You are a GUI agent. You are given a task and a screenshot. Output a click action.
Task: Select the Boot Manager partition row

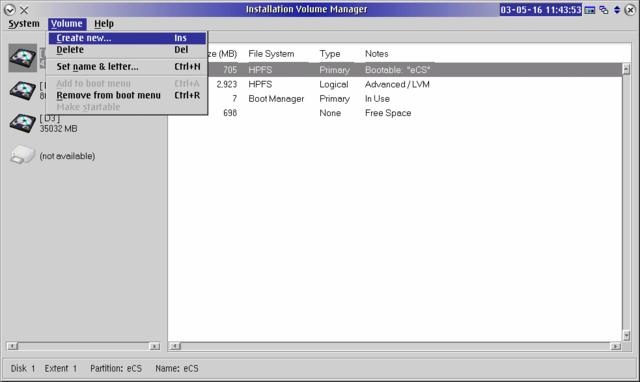point(395,99)
